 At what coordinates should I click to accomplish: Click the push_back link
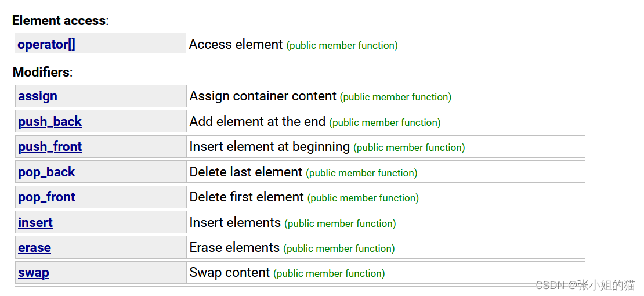[x=50, y=122]
